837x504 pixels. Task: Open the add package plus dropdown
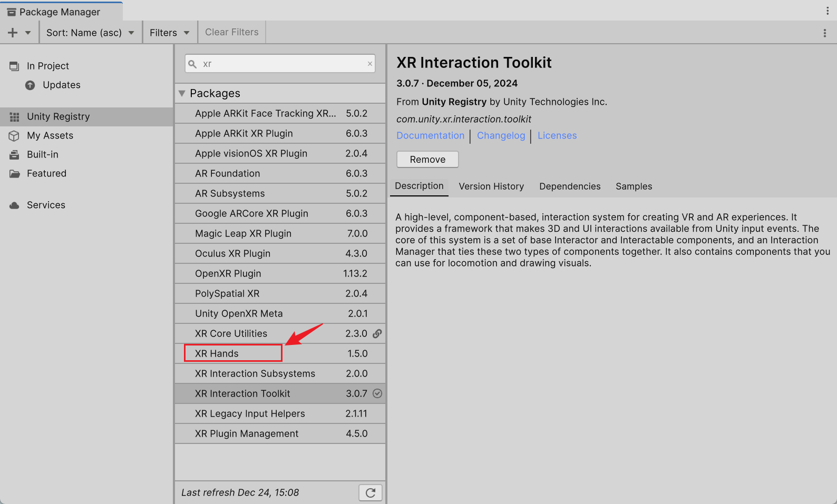(20, 33)
